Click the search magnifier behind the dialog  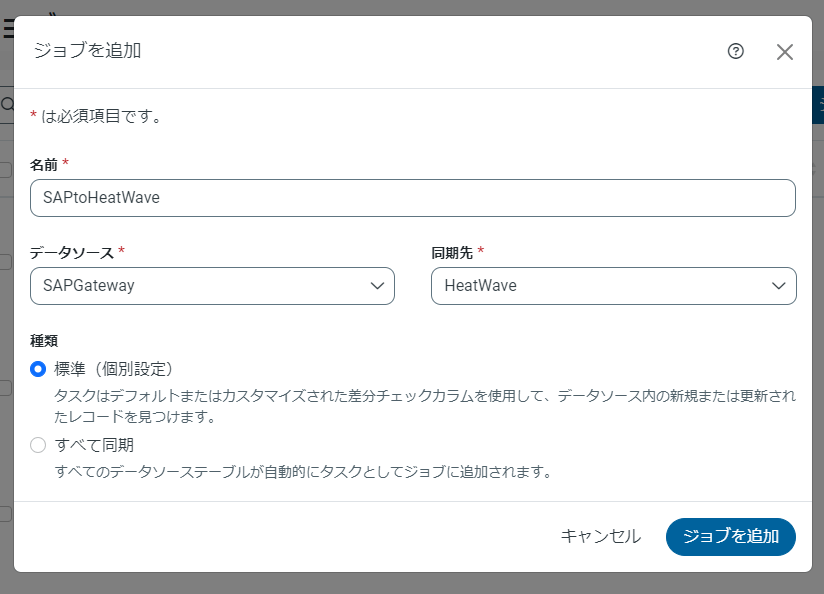[x=6, y=104]
